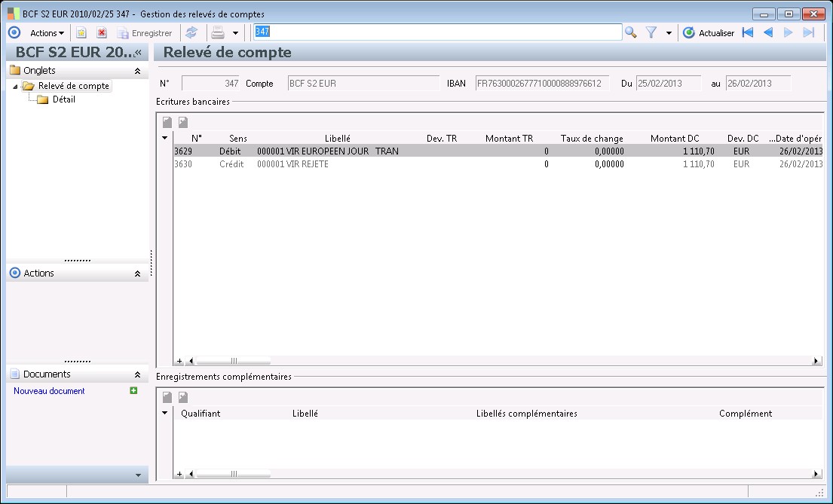Image resolution: width=833 pixels, height=504 pixels.
Task: Open the print options dropdown arrow
Action: (x=235, y=32)
